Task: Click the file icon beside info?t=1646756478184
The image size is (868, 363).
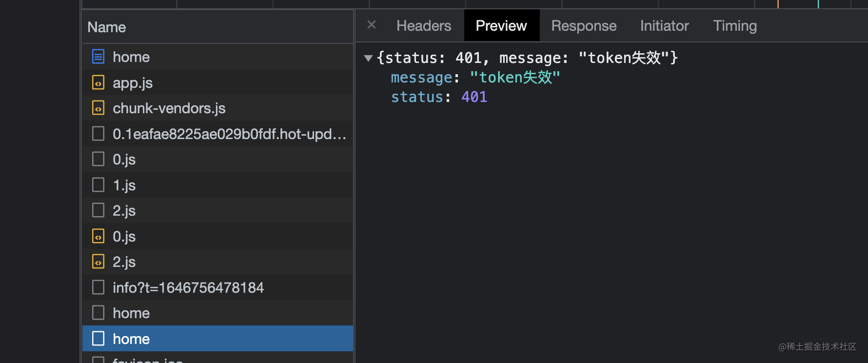Action: coord(98,287)
